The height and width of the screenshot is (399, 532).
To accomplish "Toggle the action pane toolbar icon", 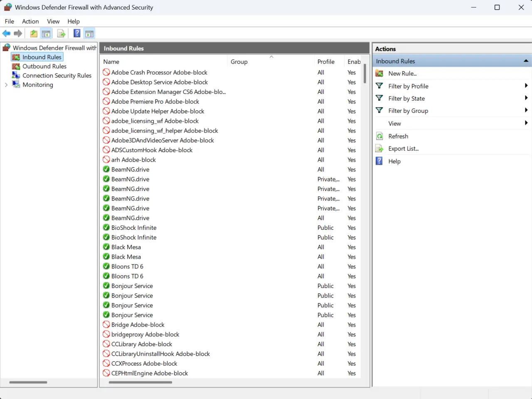I will pyautogui.click(x=89, y=34).
